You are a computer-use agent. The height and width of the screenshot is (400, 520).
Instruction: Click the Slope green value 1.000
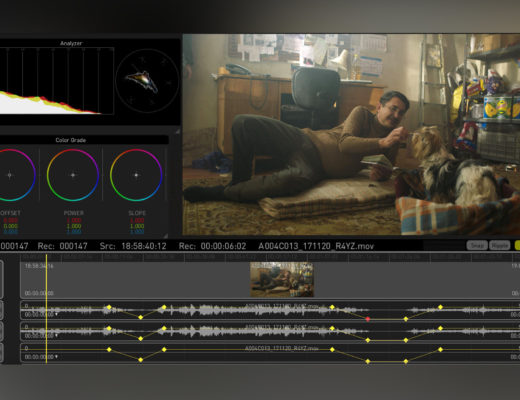click(x=137, y=226)
